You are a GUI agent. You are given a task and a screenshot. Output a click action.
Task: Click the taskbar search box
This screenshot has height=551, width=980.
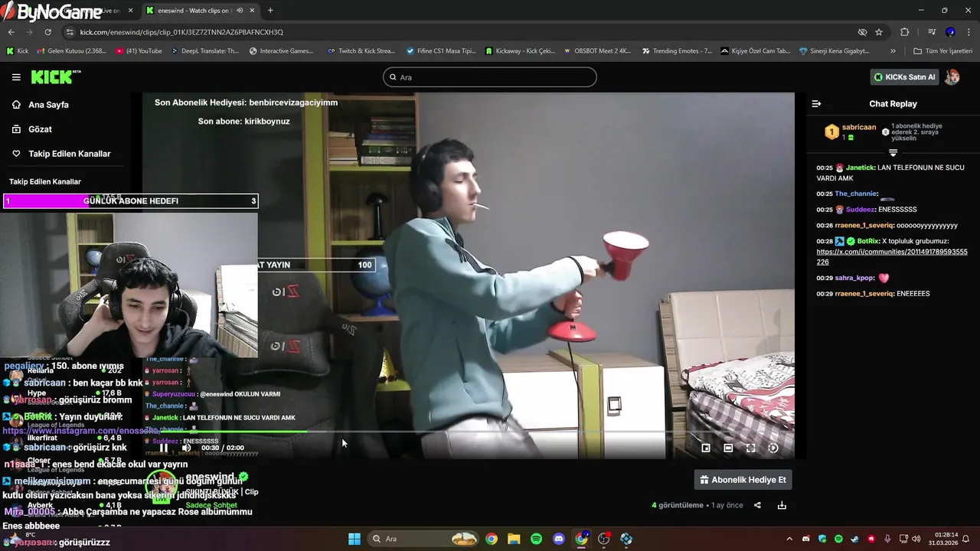424,539
